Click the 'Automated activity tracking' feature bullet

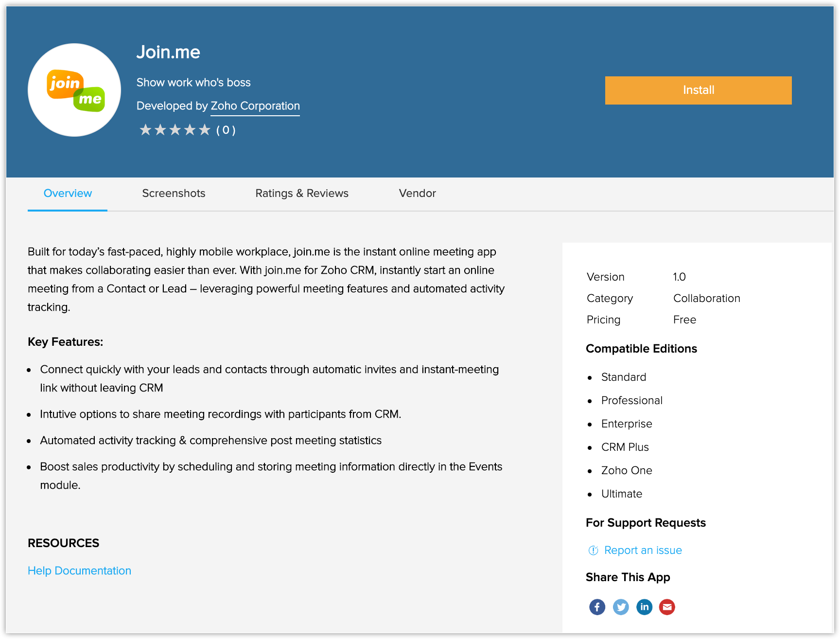pos(211,441)
